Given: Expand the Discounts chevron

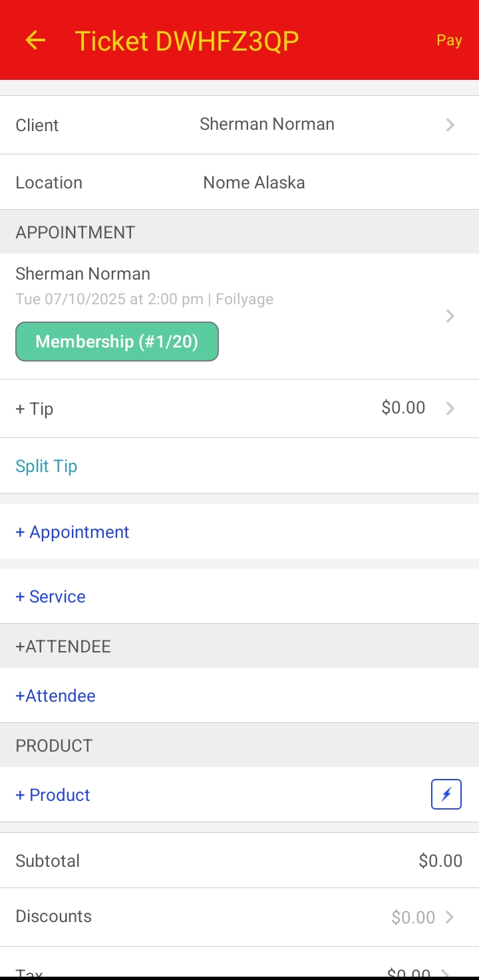Looking at the screenshot, I should [450, 917].
